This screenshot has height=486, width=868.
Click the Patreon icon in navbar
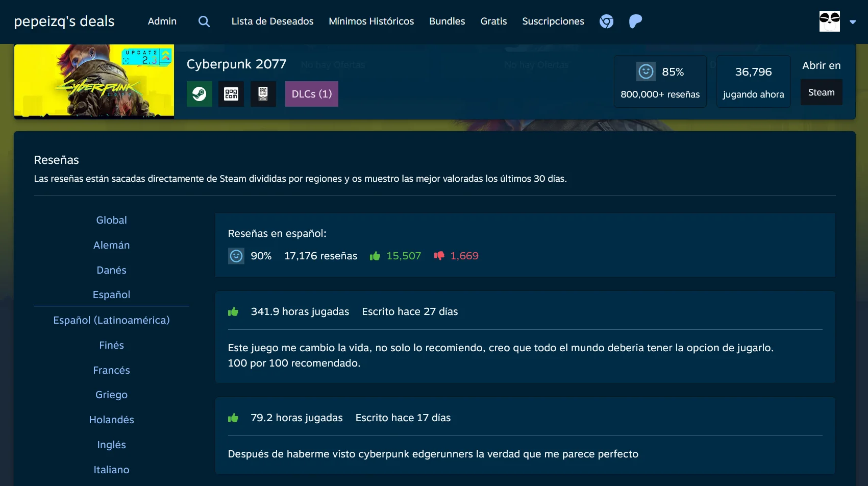pyautogui.click(x=635, y=21)
